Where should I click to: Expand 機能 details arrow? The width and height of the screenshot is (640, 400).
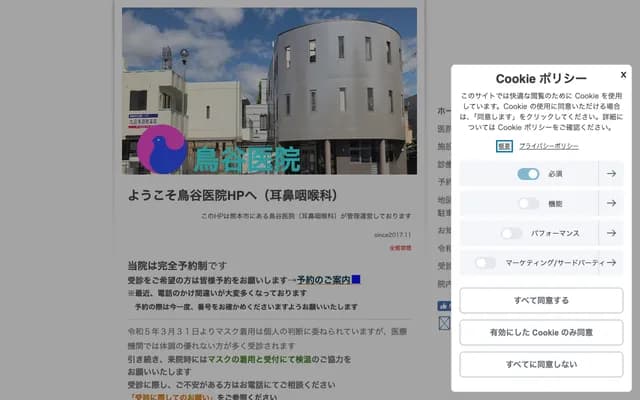[611, 203]
